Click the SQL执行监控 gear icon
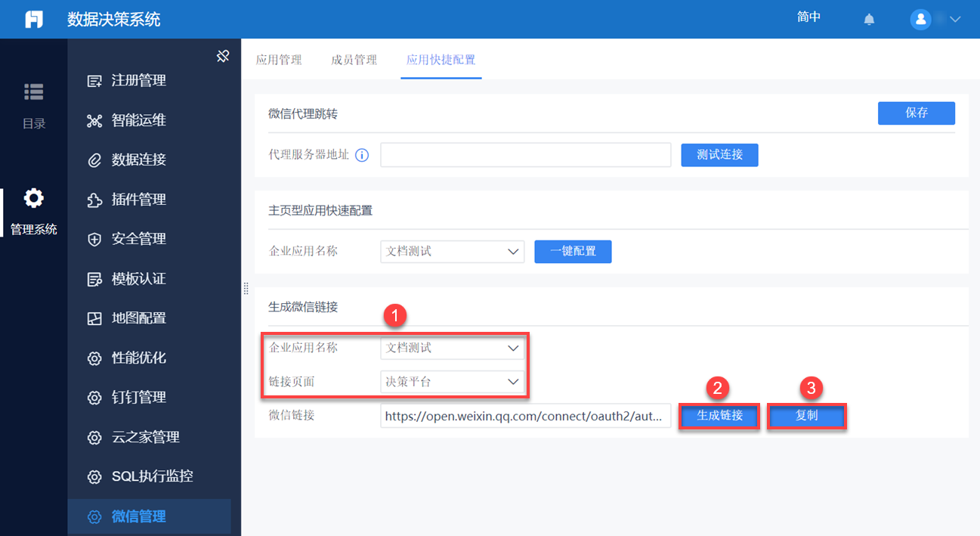Viewport: 980px width, 536px height. 94,477
